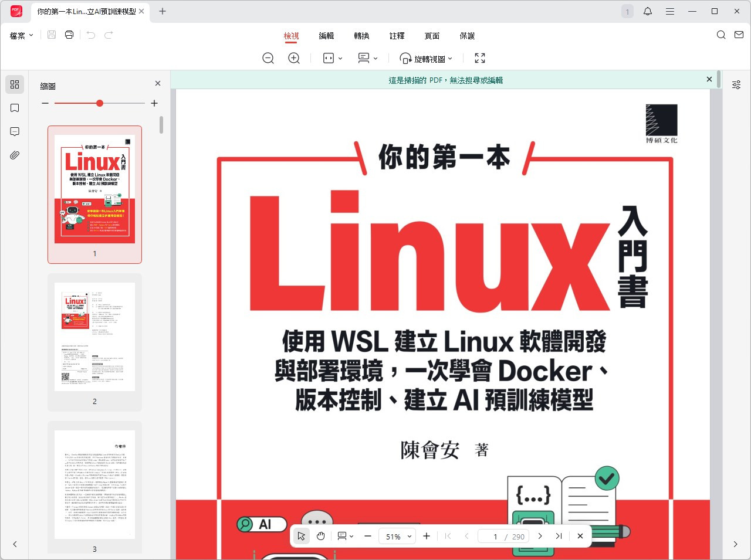Open notifications bell icon
The height and width of the screenshot is (560, 751).
click(x=648, y=11)
